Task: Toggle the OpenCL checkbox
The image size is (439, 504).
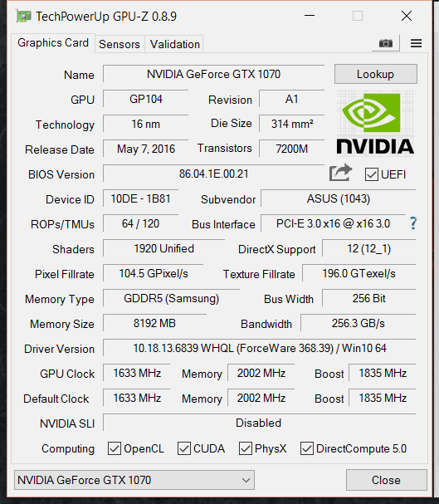Action: point(115,448)
